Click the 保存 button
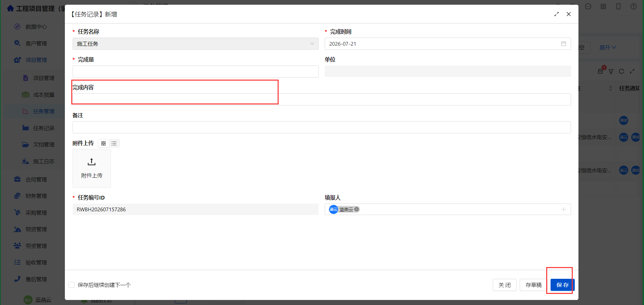Image resolution: width=644 pixels, height=305 pixels. (x=562, y=285)
